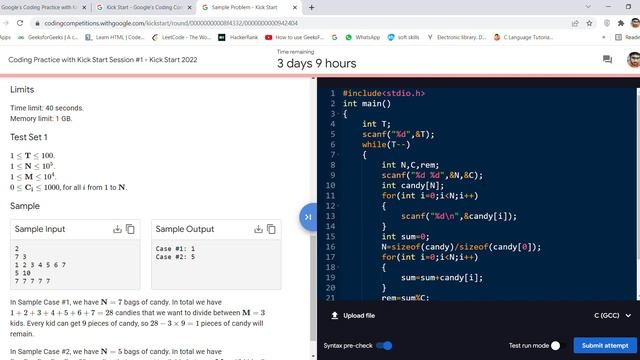Click the 'Limits' heading

coord(22,89)
